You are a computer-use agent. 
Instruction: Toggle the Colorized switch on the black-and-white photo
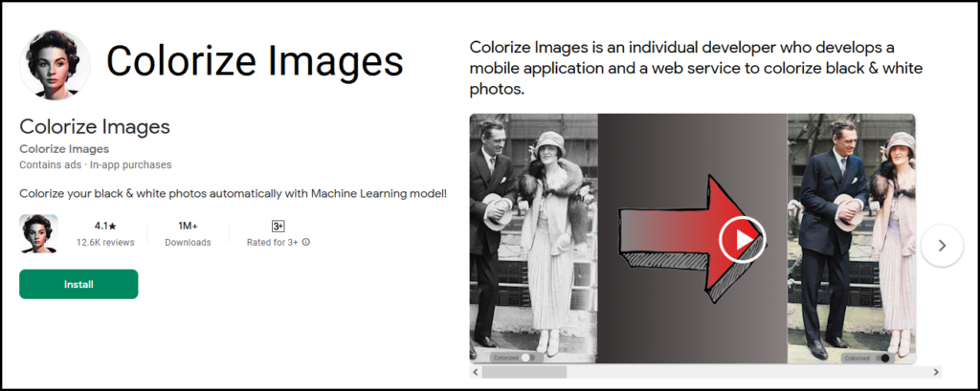[x=528, y=358]
